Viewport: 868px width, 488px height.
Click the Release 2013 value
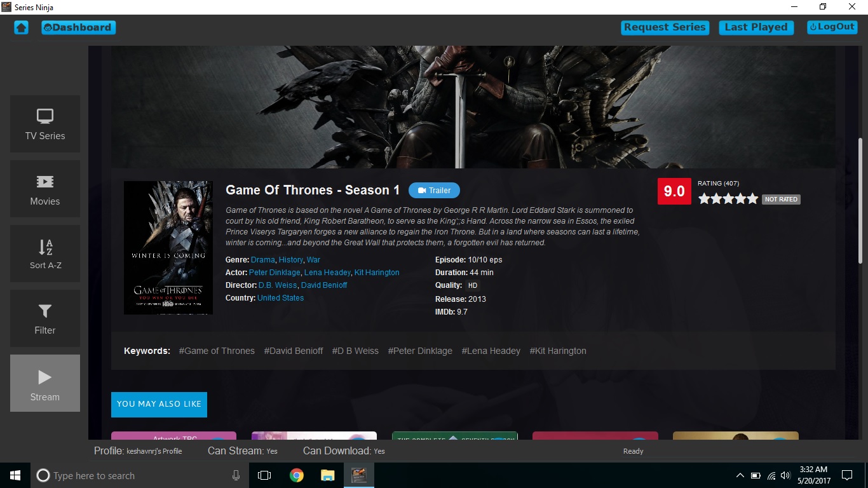coord(477,299)
